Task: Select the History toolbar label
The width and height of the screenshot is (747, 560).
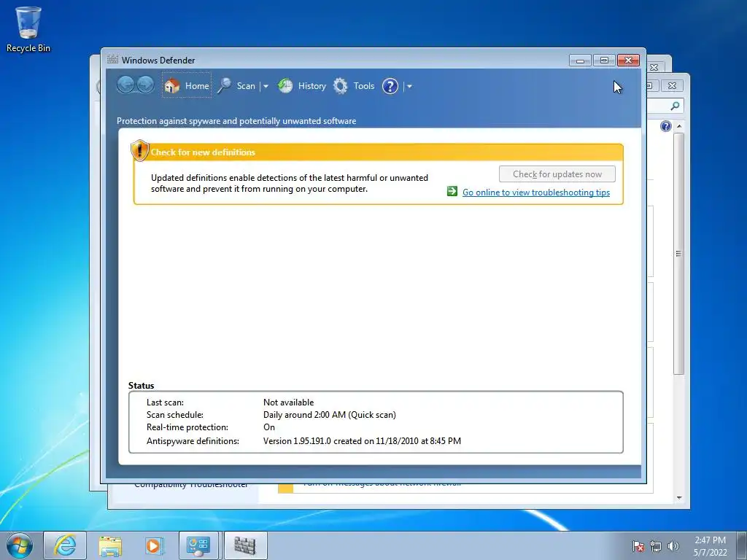Action: (312, 86)
